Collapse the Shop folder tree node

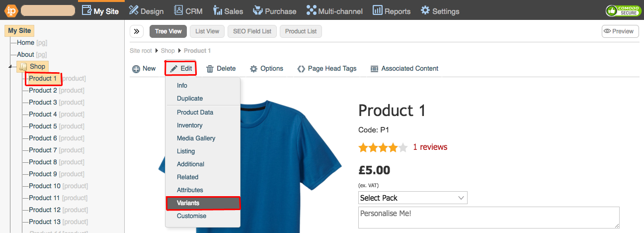click(x=10, y=67)
